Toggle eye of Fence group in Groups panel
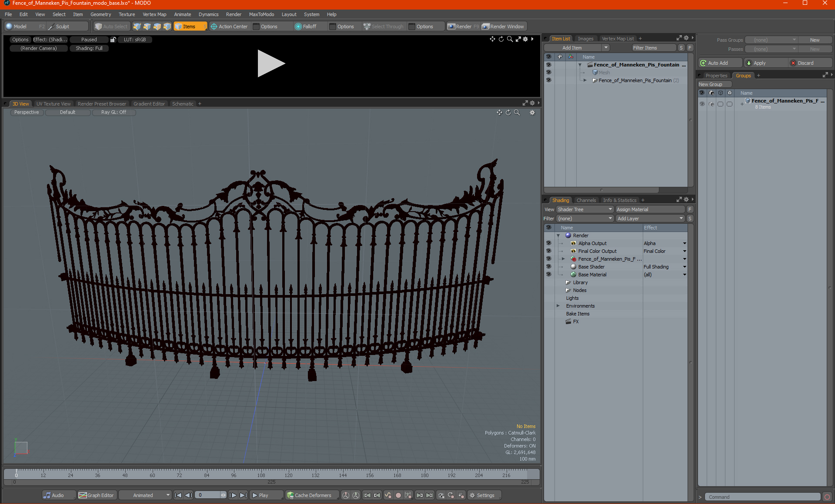The image size is (835, 504). click(702, 104)
